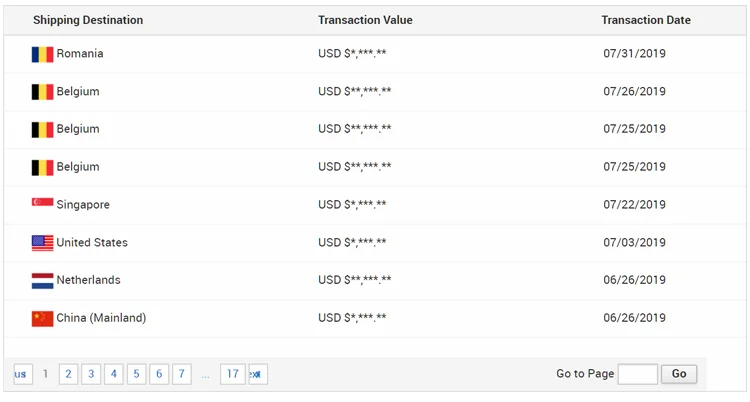
Task: Click the Romania flag icon
Action: coord(42,54)
